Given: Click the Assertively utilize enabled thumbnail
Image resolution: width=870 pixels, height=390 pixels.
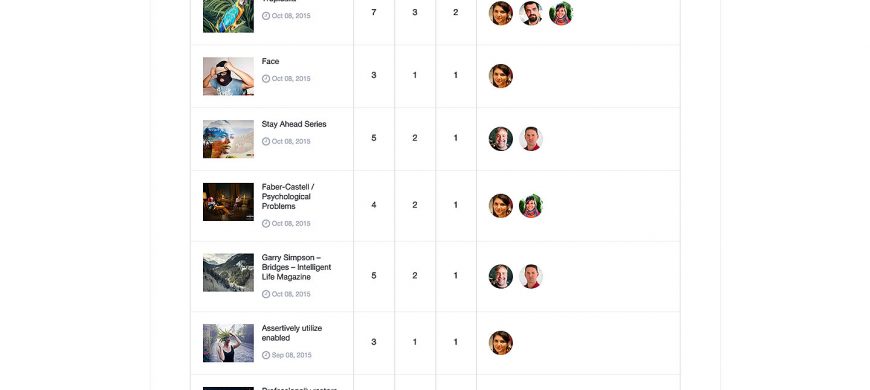Looking at the screenshot, I should pos(228,343).
